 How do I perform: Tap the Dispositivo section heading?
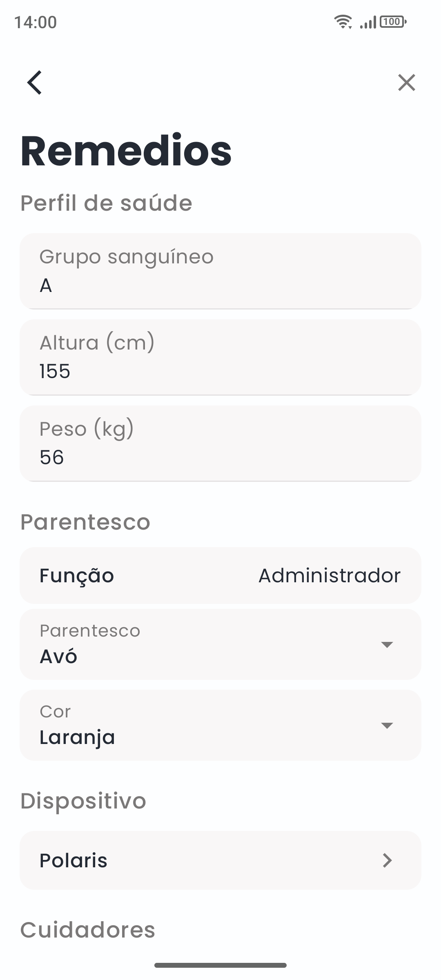83,800
